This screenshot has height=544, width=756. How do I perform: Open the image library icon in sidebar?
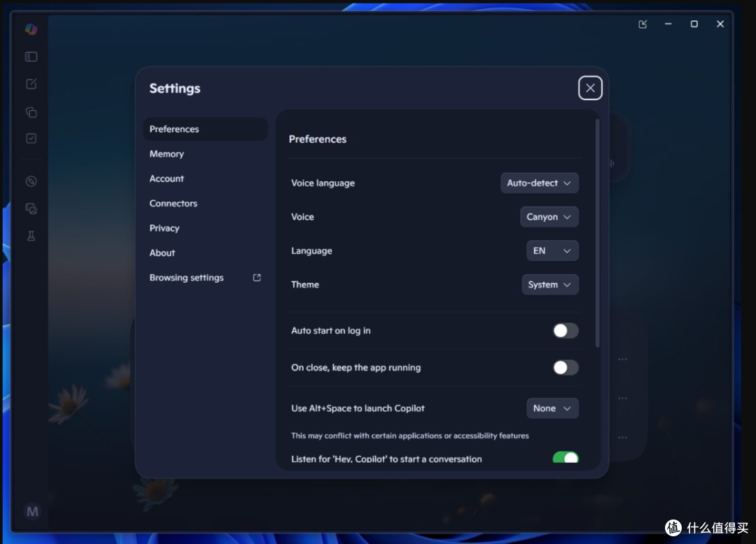[31, 209]
